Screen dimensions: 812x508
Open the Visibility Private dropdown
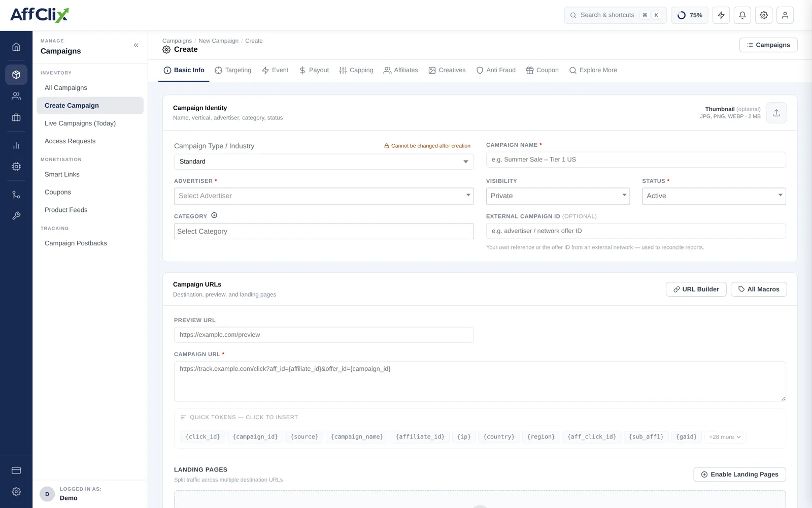[x=558, y=196]
